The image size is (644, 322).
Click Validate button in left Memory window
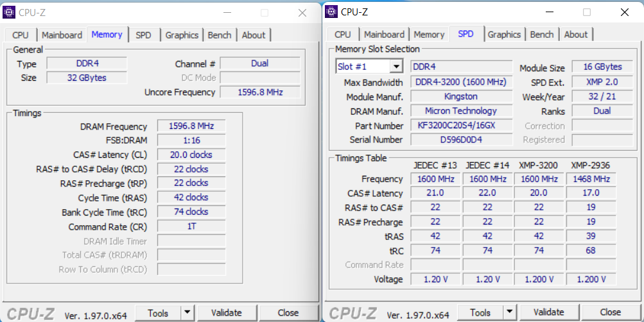pyautogui.click(x=226, y=313)
